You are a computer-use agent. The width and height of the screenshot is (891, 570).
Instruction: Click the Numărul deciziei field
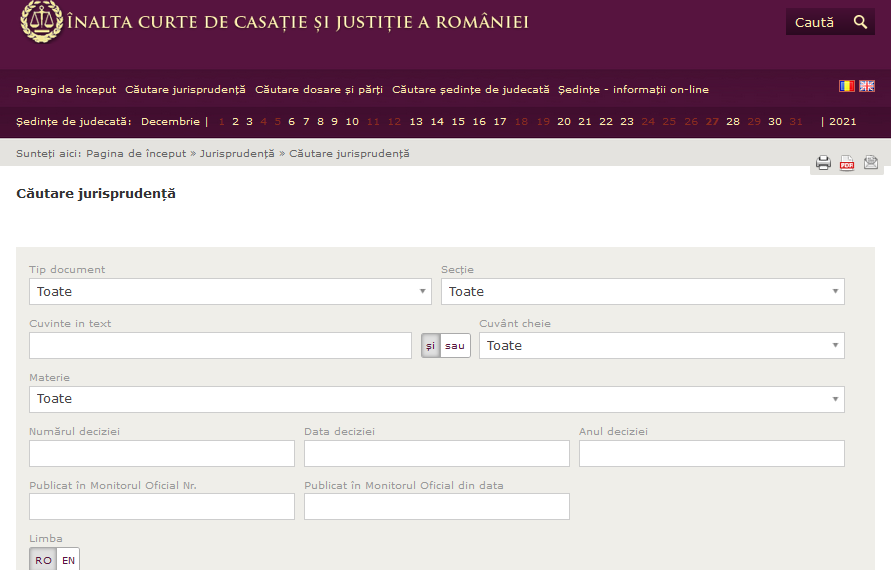[x=162, y=453]
